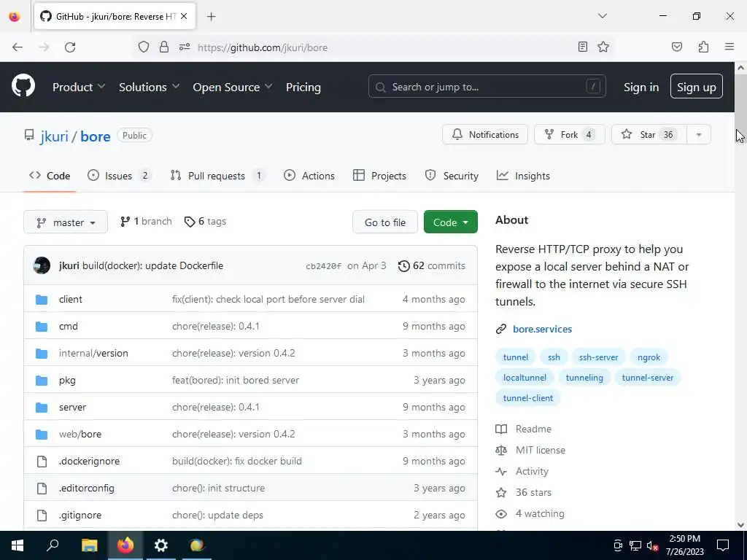Image resolution: width=747 pixels, height=560 pixels.
Task: Open the 1 branch link
Action: pos(146,222)
